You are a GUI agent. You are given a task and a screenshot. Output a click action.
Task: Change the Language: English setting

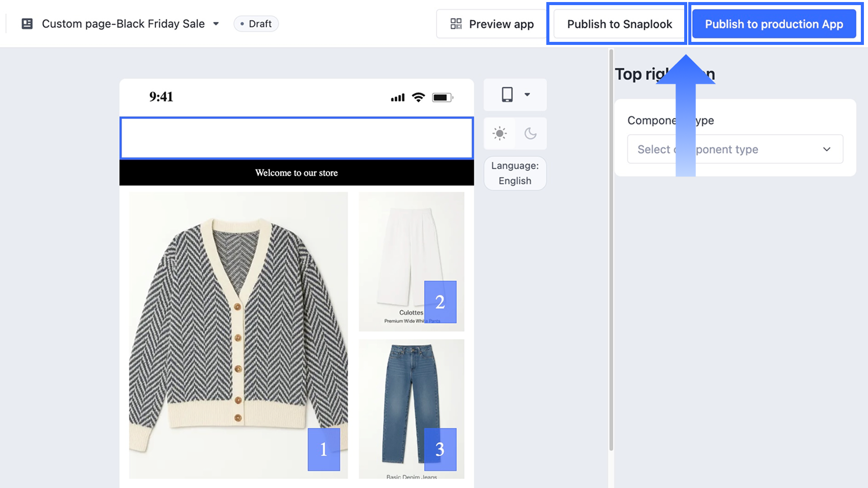click(515, 173)
